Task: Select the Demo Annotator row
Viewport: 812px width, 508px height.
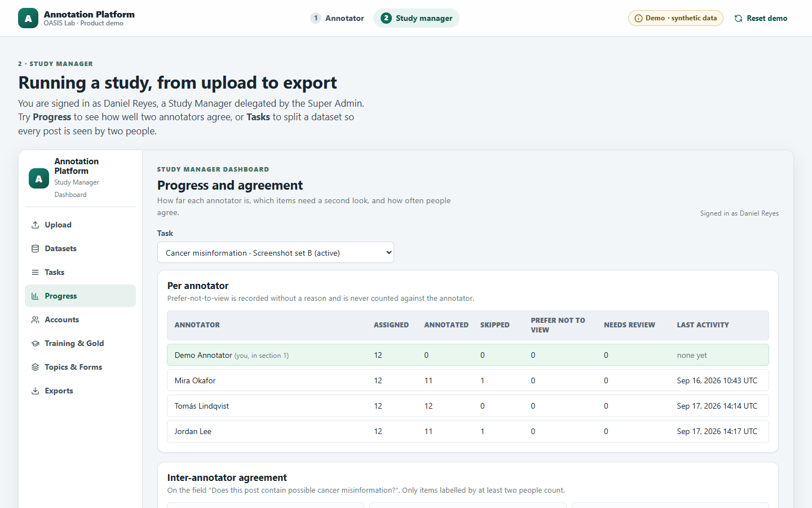Action: coord(468,355)
